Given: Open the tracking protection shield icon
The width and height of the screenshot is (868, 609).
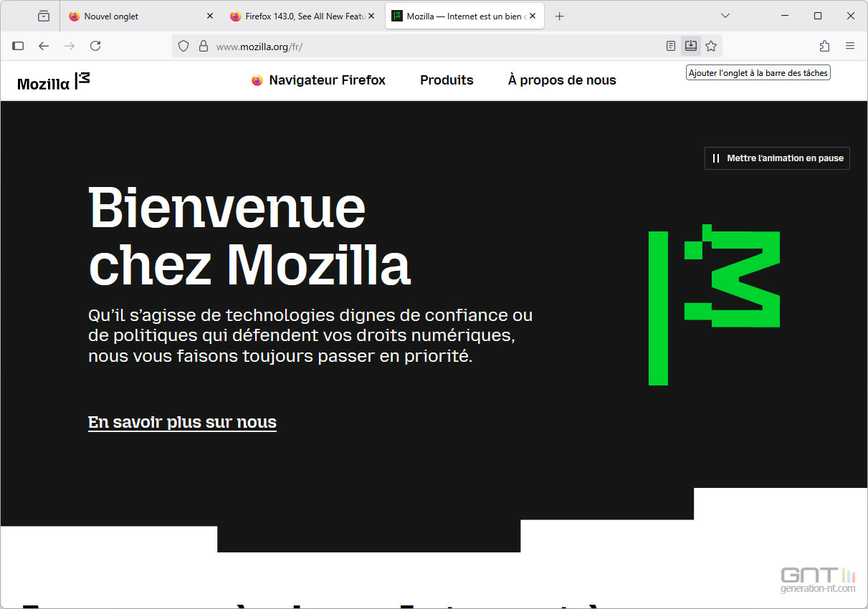Looking at the screenshot, I should point(183,46).
